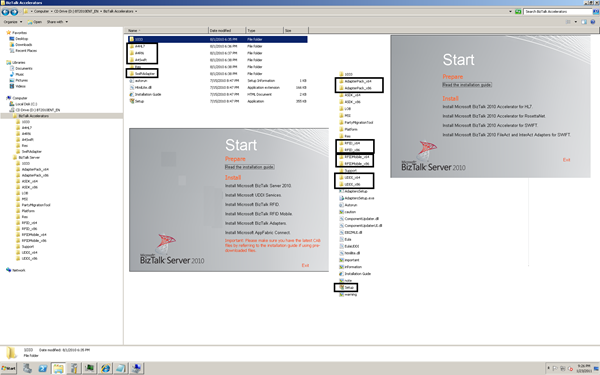This screenshot has height=375, width=600.
Task: Select the Setup application file icon
Action: point(132,101)
